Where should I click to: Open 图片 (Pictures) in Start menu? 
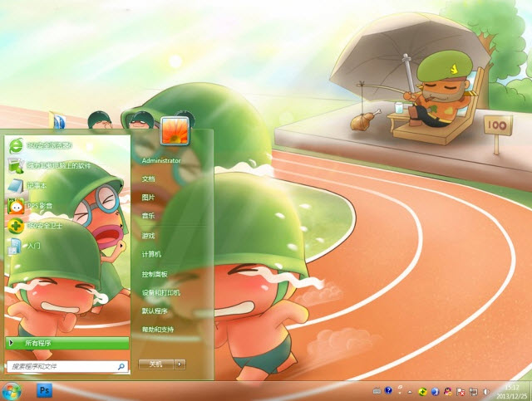(148, 198)
